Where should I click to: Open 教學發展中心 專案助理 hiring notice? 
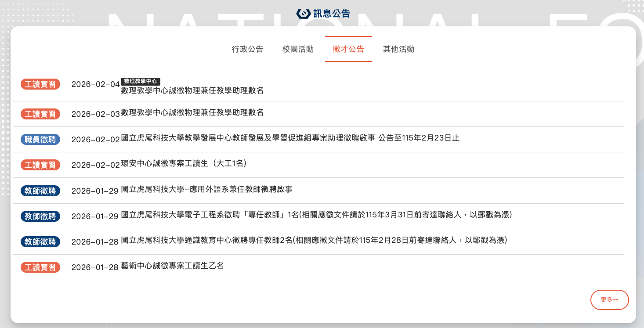pos(290,138)
